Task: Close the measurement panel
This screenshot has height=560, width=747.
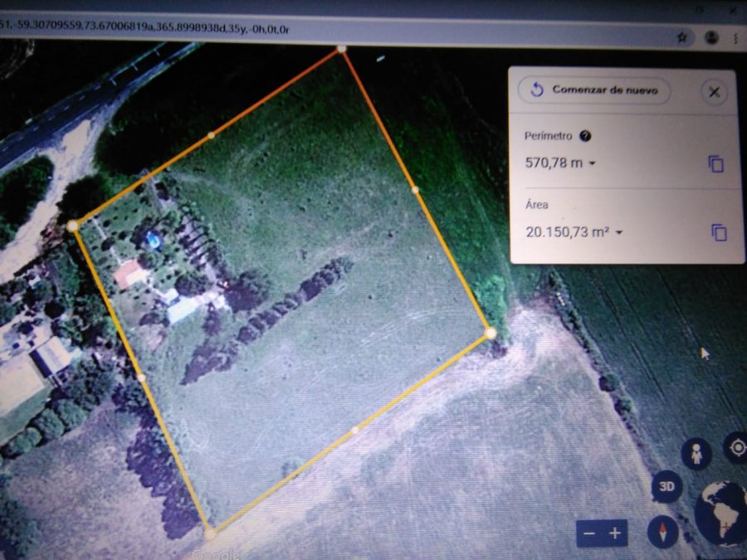Action: click(714, 92)
